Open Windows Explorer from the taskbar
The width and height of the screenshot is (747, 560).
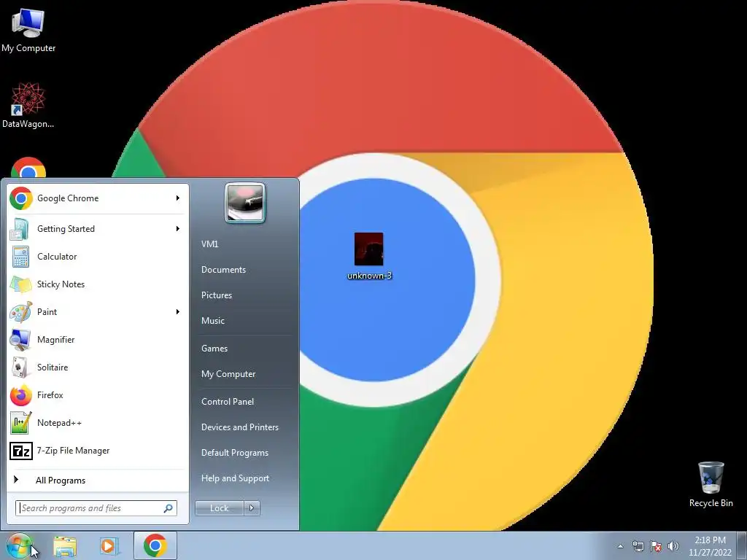[x=65, y=546]
